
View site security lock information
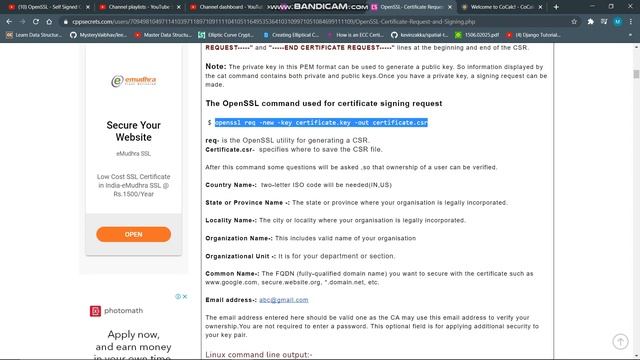point(66,22)
